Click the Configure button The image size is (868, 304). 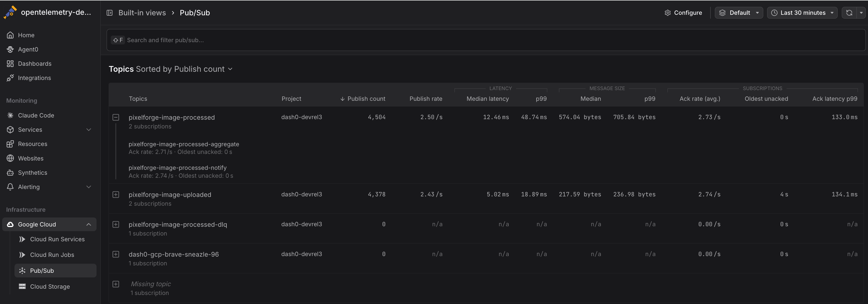click(683, 13)
